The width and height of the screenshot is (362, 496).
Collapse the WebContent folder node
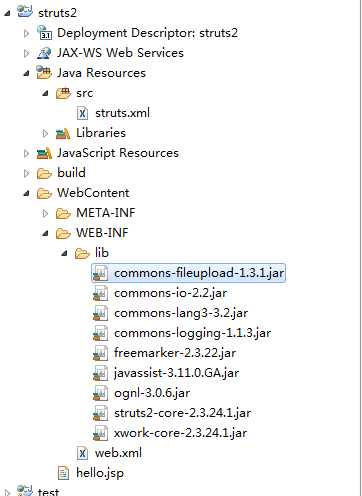click(x=26, y=193)
